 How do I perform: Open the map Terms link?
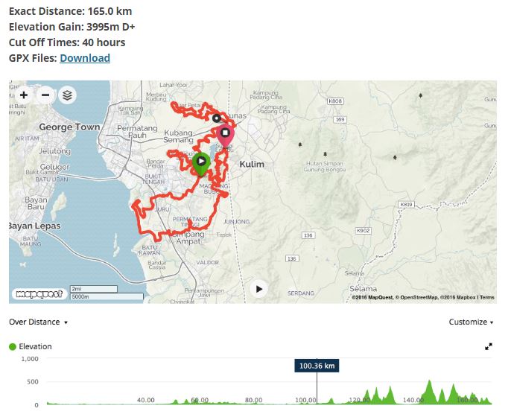pos(487,297)
